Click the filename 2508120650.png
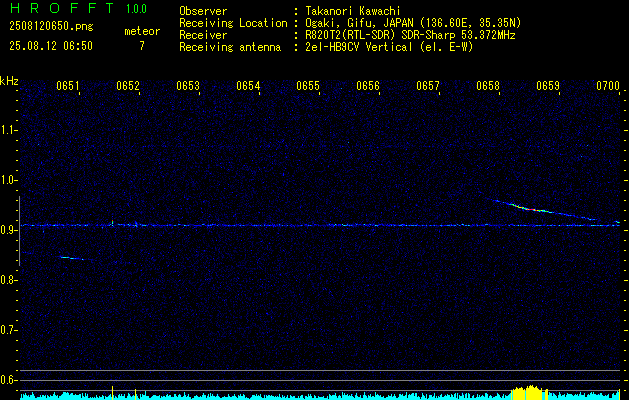The image size is (629, 400). tap(51, 27)
